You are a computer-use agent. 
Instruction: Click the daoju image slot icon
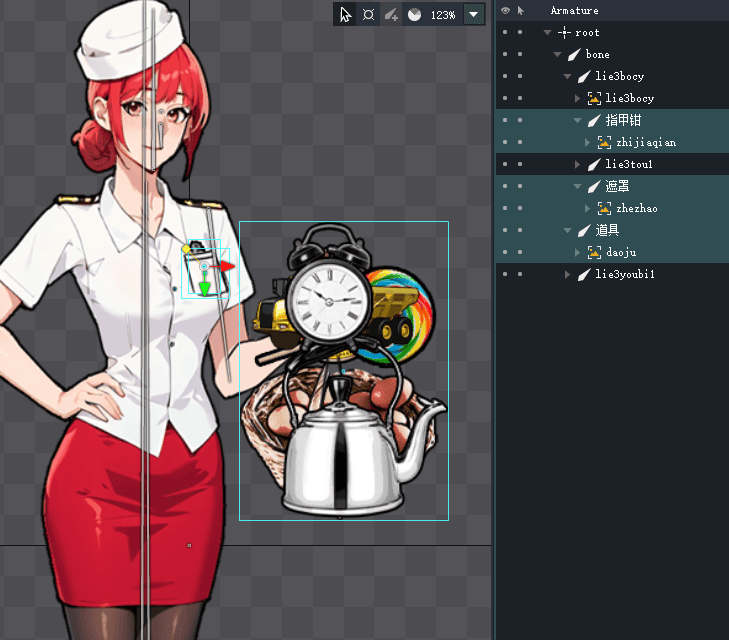pyautogui.click(x=594, y=252)
